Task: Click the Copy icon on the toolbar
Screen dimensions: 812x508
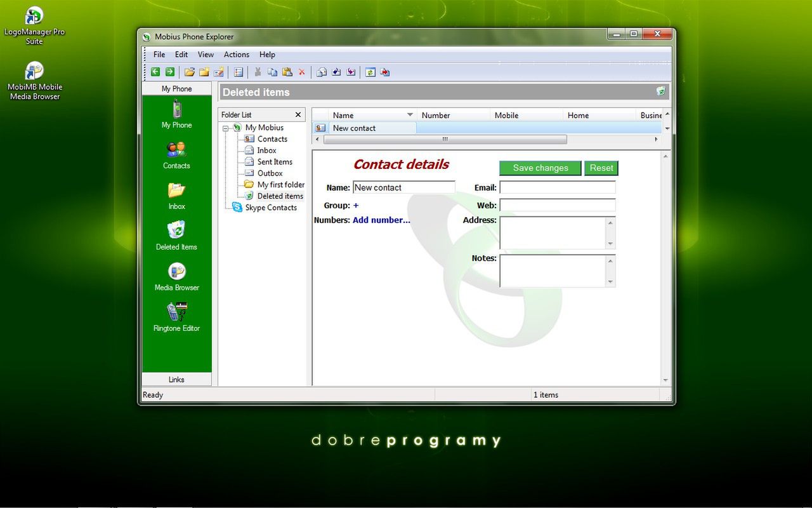Action: 273,72
